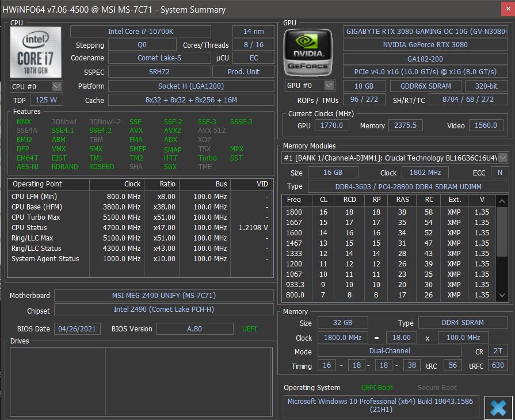The image size is (515, 420).
Task: Select the CPU Status row
Action: 140,228
